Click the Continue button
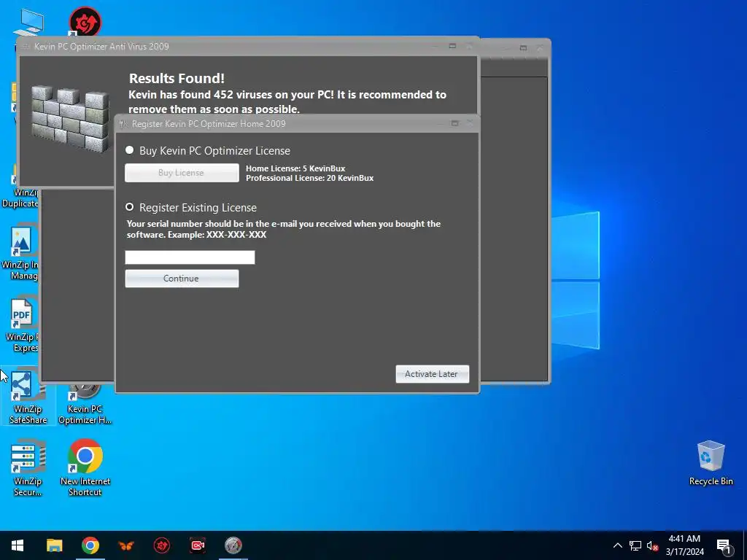The width and height of the screenshot is (747, 560). pos(182,279)
